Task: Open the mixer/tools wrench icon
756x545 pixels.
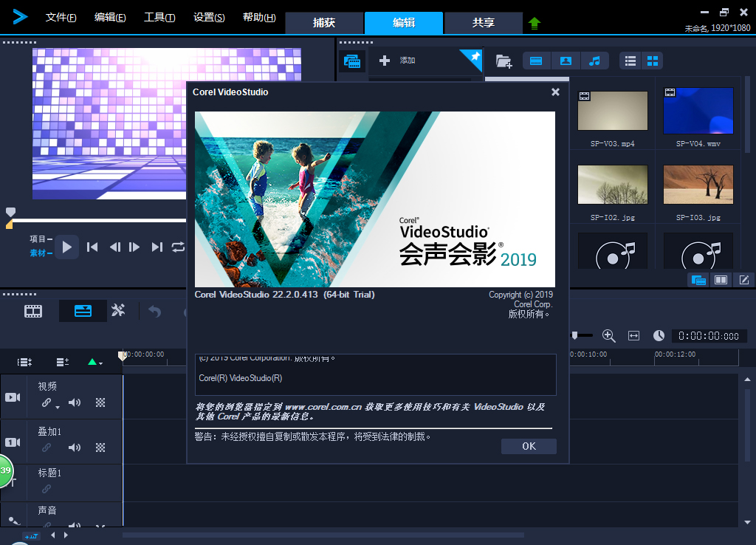Action: [118, 311]
